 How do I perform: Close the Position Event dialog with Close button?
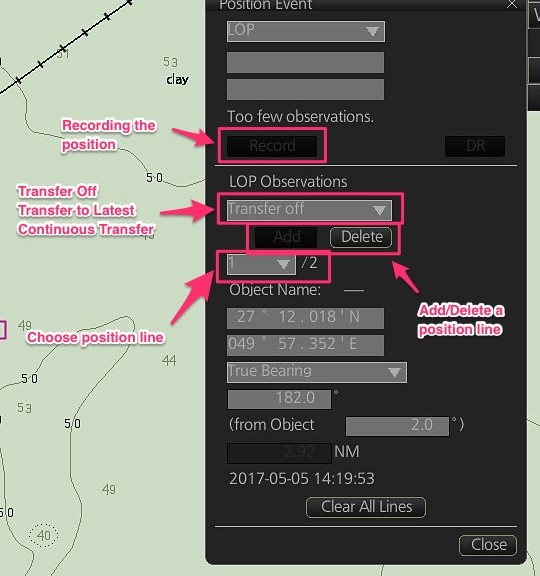tap(488, 545)
